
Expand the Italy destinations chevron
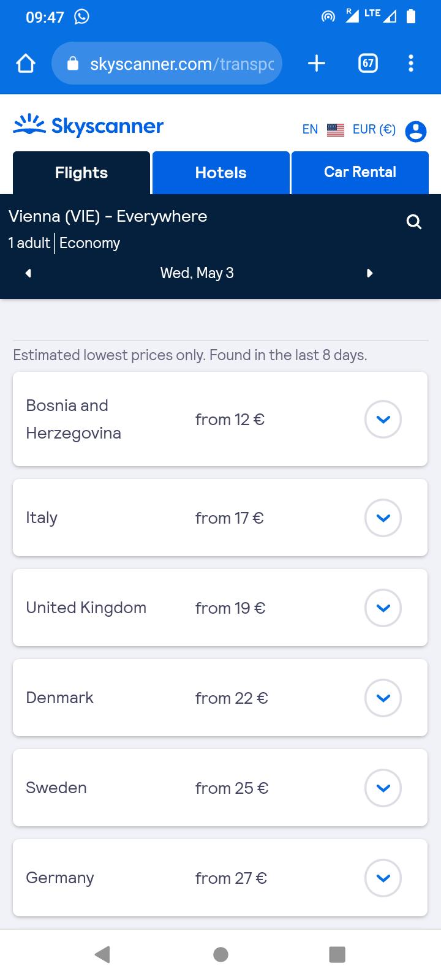(383, 518)
